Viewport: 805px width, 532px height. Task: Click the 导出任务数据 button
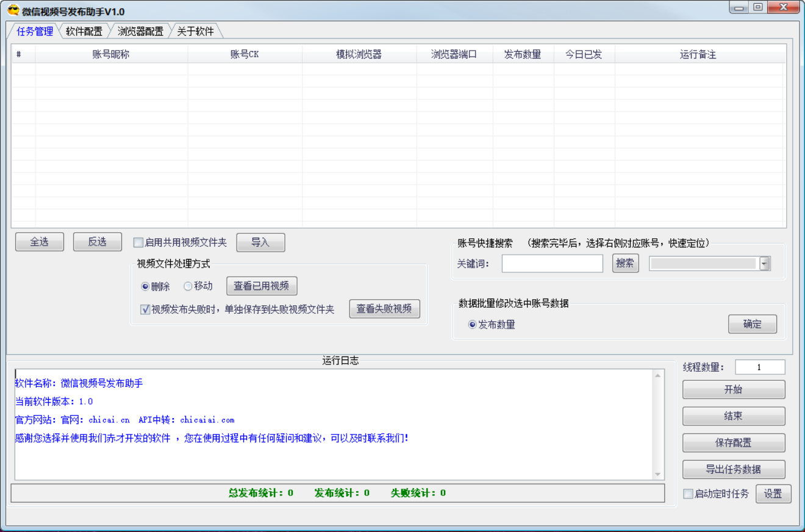pyautogui.click(x=734, y=470)
